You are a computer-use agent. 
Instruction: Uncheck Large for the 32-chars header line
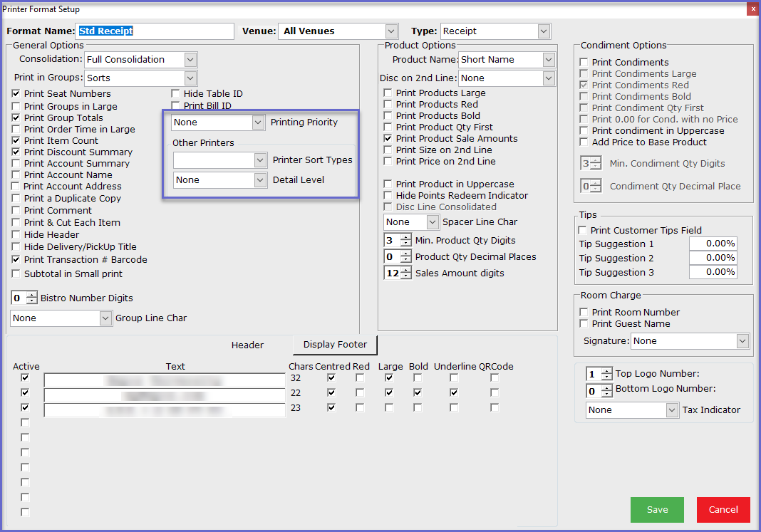coord(389,377)
